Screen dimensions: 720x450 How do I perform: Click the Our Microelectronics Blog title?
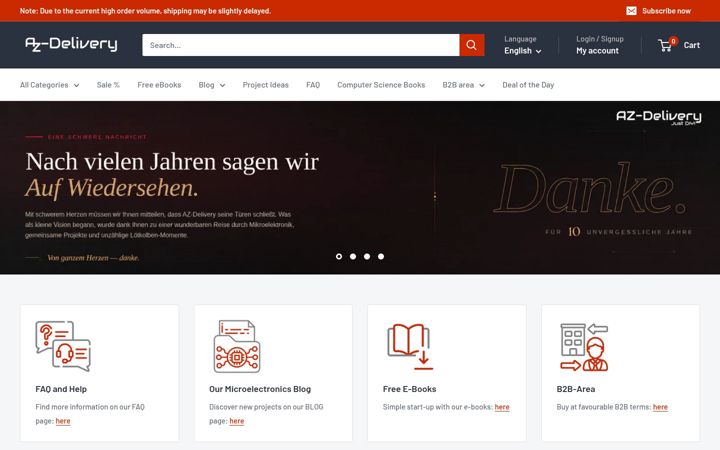click(260, 389)
